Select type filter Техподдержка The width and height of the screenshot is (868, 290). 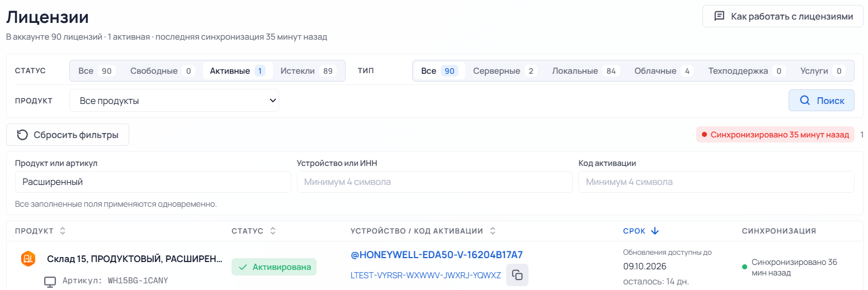[747, 71]
